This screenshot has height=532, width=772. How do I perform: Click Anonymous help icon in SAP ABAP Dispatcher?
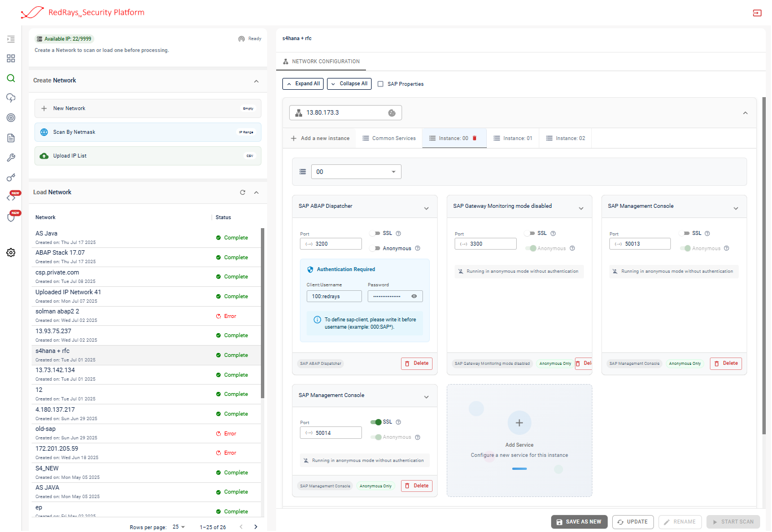417,248
